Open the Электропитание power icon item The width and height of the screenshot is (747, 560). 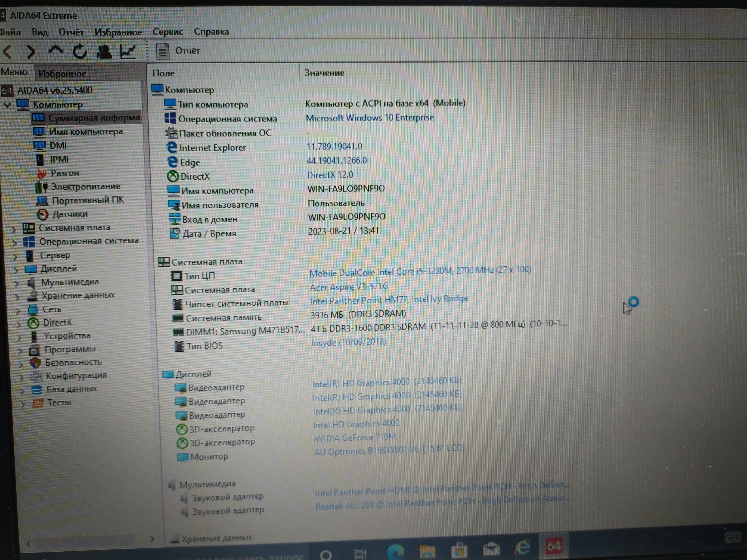[x=78, y=187]
